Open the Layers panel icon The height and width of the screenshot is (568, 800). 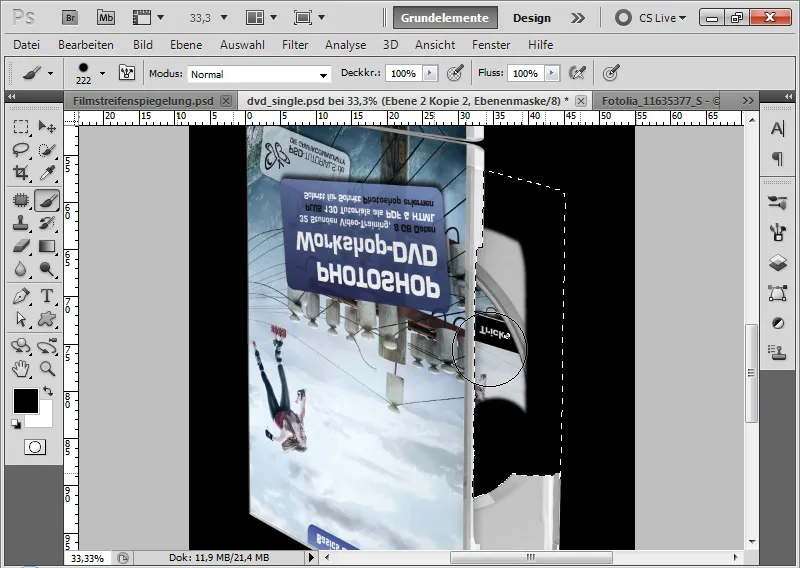pyautogui.click(x=778, y=262)
